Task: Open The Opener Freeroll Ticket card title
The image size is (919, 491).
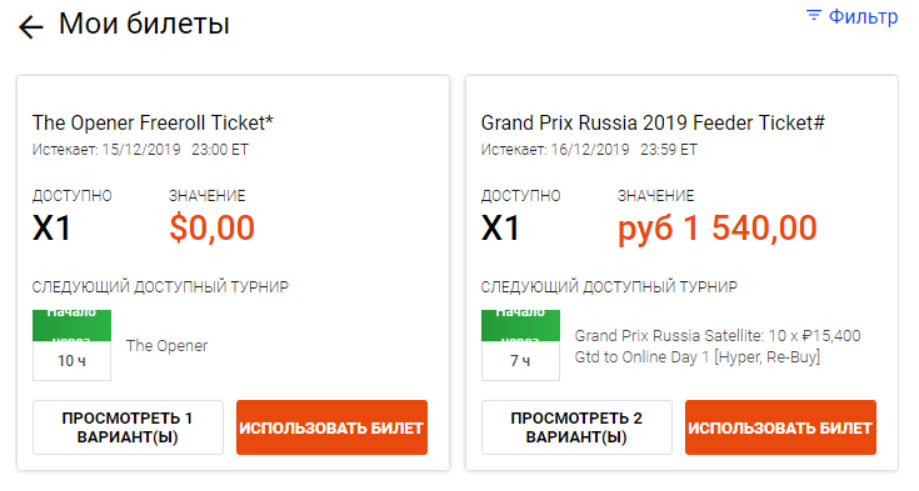Action: 152,123
